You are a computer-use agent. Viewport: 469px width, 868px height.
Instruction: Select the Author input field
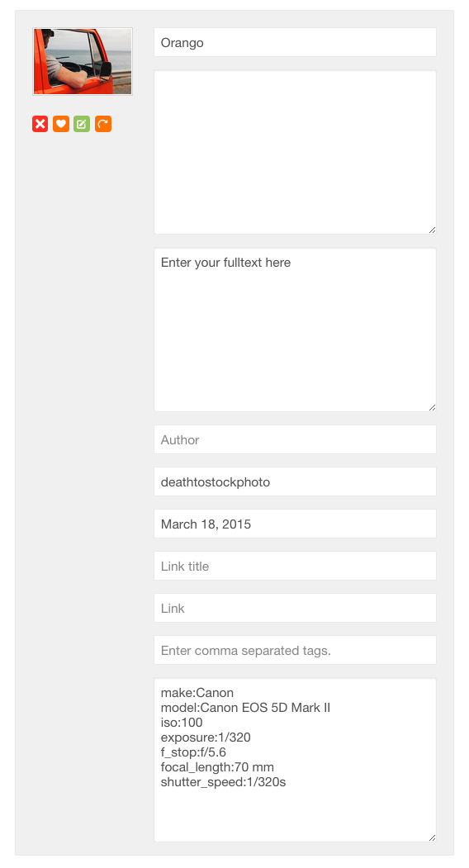[295, 440]
